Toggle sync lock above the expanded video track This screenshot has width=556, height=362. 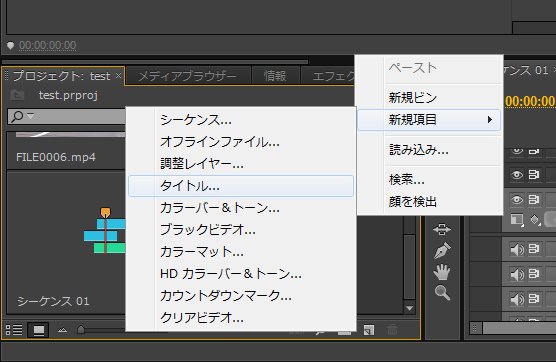point(534,174)
